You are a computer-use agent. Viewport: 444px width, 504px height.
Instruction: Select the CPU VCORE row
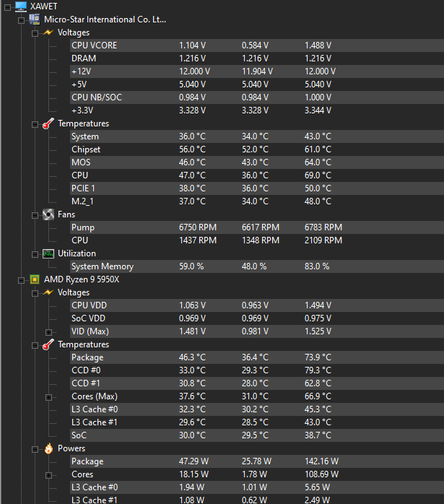coord(257,45)
